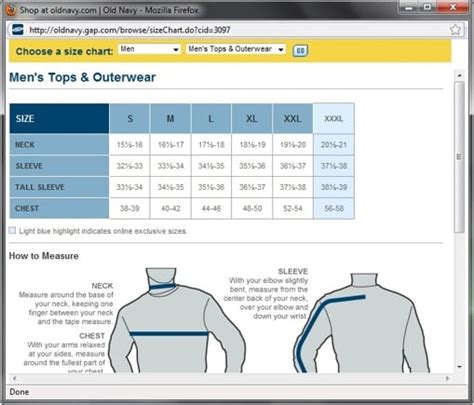Click chest value 48-50 for size XL

(252, 208)
